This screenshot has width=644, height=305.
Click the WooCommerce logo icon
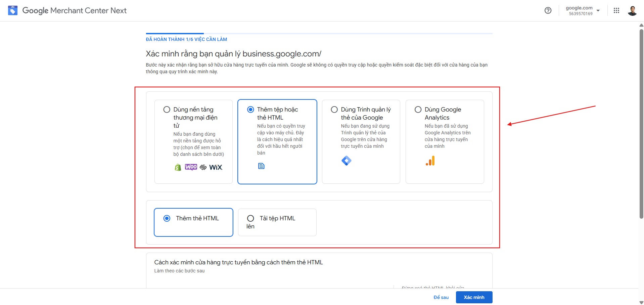[191, 167]
